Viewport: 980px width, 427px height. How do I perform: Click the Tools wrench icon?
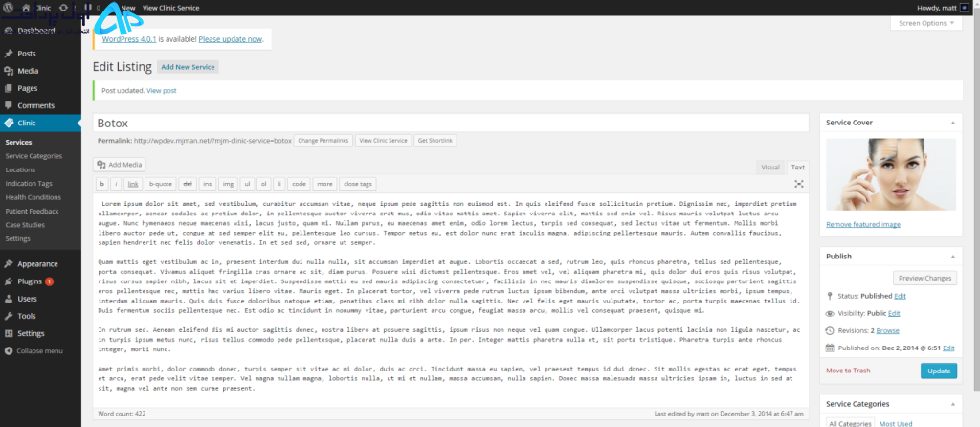[9, 316]
